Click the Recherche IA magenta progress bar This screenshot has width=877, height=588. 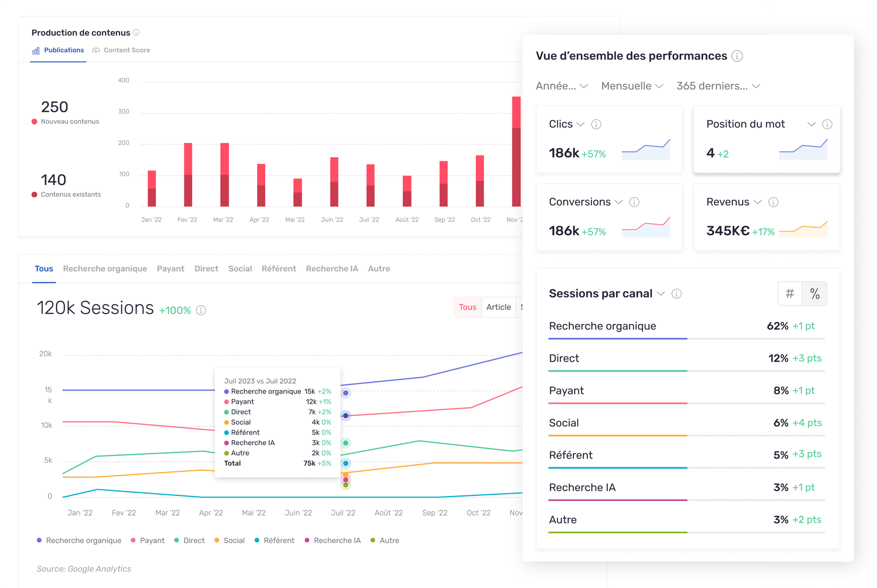618,500
